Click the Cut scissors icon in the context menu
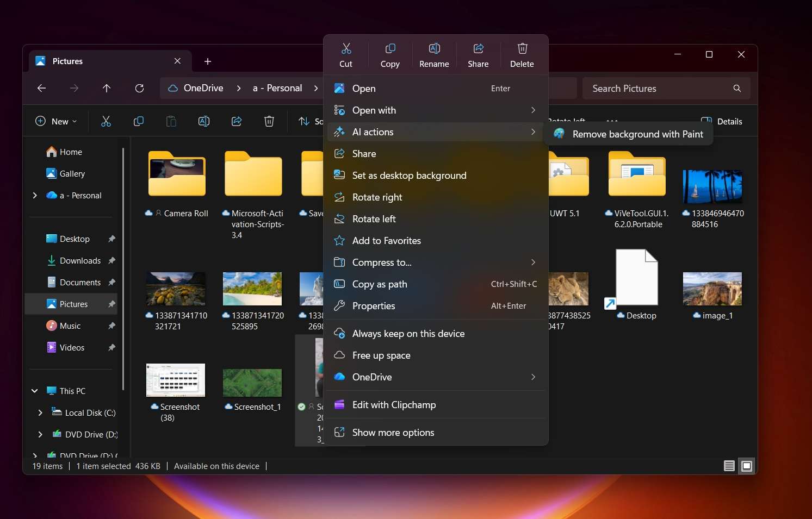The width and height of the screenshot is (812, 519). click(x=346, y=49)
